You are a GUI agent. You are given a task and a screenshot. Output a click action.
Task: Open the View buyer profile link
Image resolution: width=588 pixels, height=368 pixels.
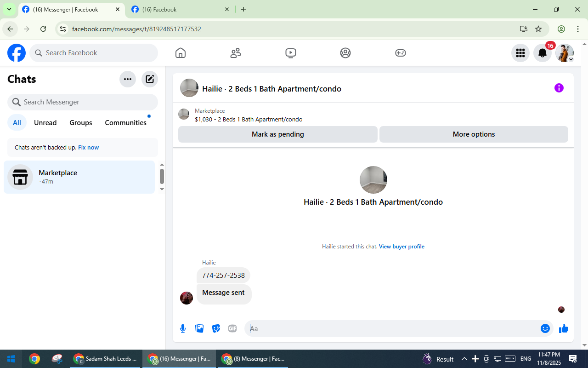401,247
